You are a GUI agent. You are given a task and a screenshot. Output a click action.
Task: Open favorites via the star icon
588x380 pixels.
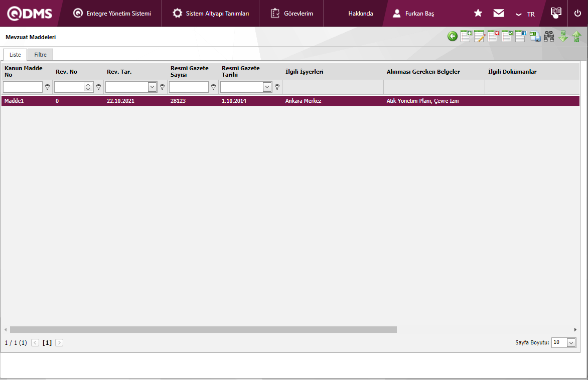[478, 13]
